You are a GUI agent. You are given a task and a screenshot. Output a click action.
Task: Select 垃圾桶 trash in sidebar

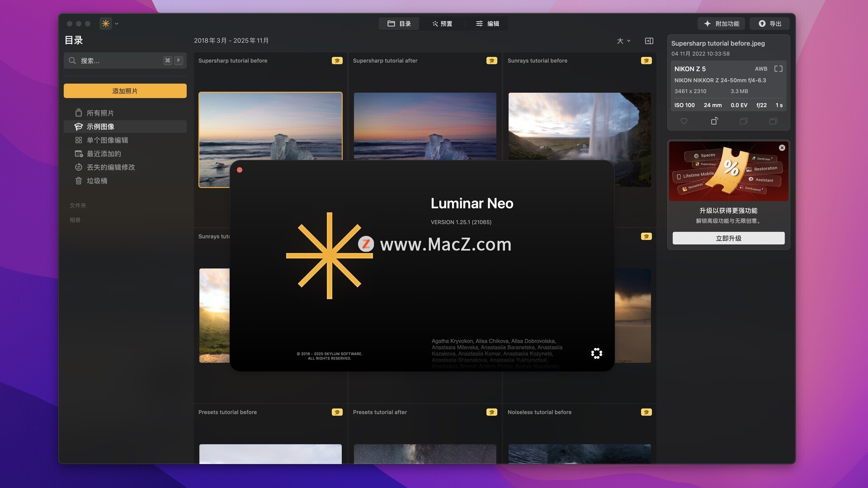point(97,181)
